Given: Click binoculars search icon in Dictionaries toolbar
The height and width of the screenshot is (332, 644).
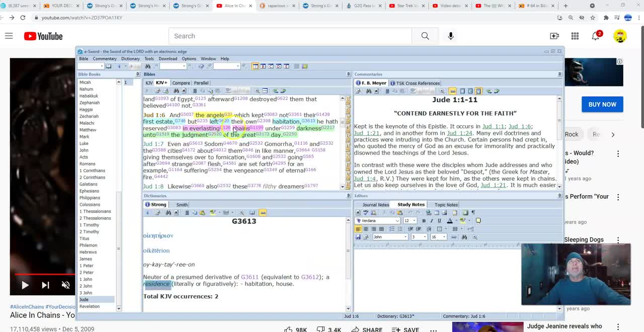Looking at the screenshot, I should pos(169,212).
